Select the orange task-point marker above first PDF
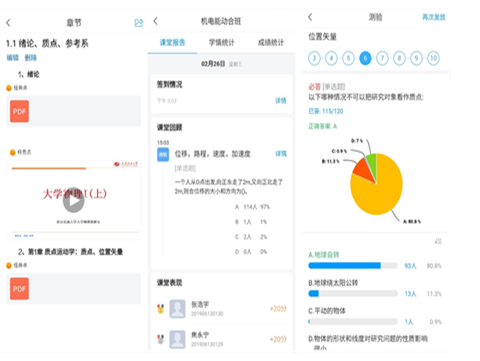Viewport: 480px width, 361px height. (9, 88)
